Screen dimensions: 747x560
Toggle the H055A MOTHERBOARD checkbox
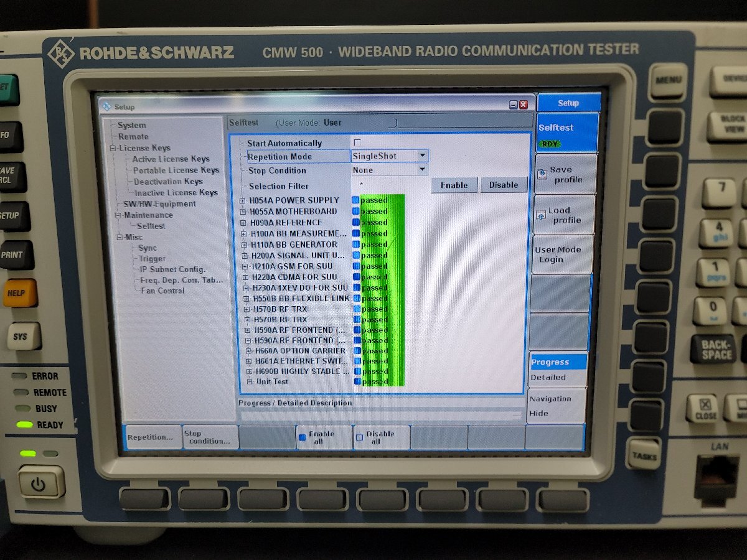tap(356, 212)
